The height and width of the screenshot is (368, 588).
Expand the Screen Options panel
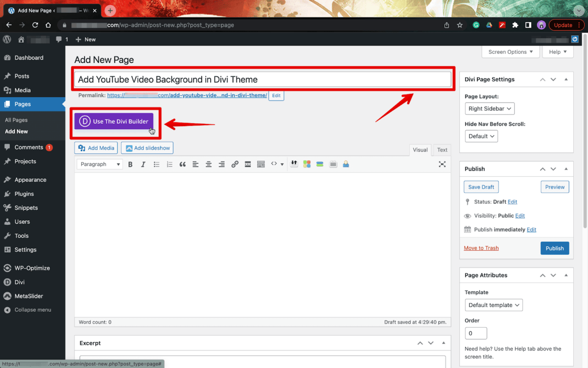point(510,52)
